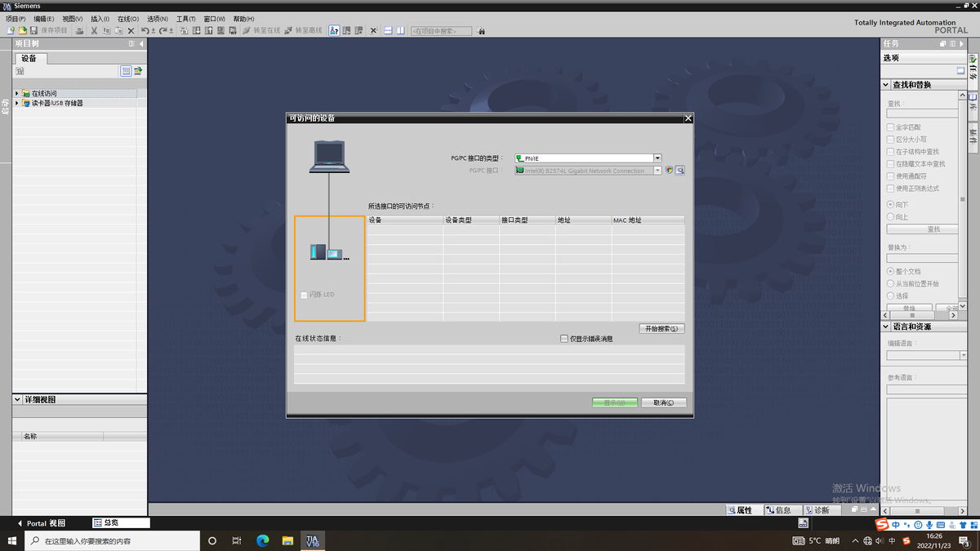Click the undo arrow icon
Image resolution: width=980 pixels, height=551 pixels.
pos(145,31)
